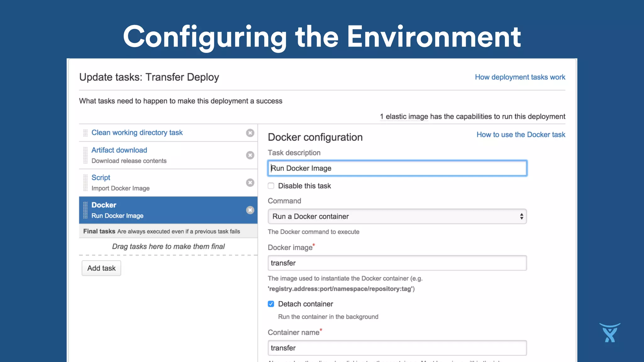644x362 pixels.
Task: Remove the Docker Run Docker Image task
Action: (x=250, y=210)
